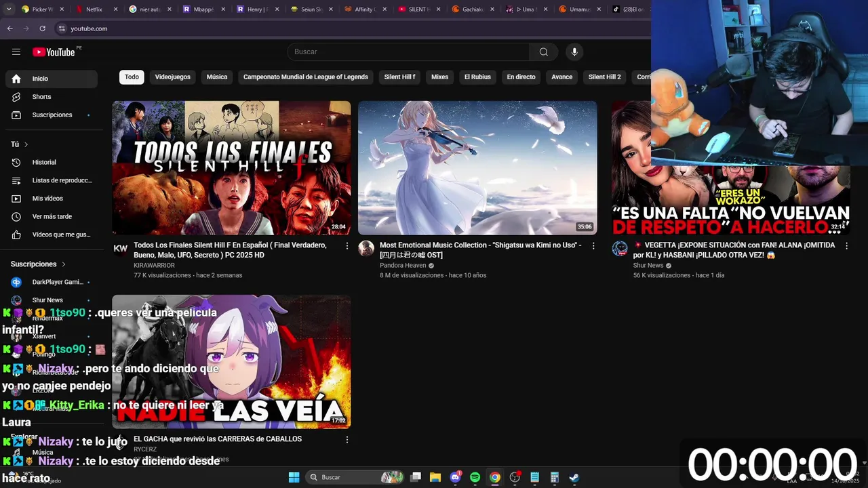Select Campeonato Mundial de League of Legends chip

click(x=306, y=77)
